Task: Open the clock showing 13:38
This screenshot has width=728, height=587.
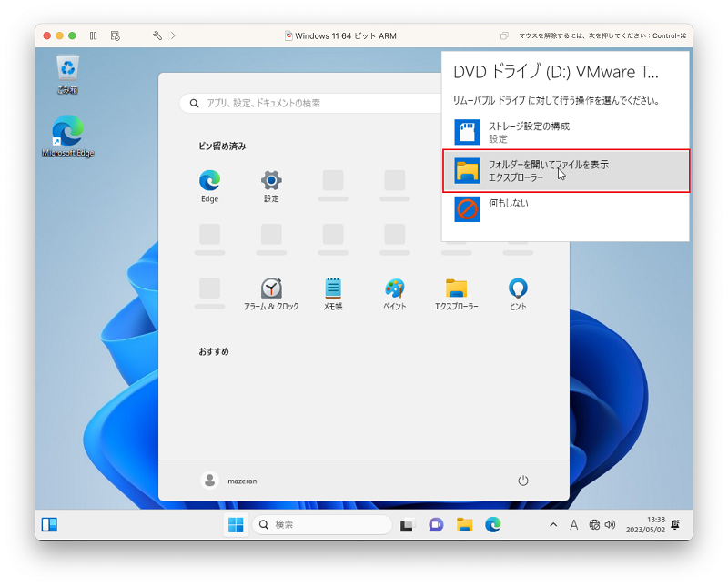Action: [x=645, y=525]
